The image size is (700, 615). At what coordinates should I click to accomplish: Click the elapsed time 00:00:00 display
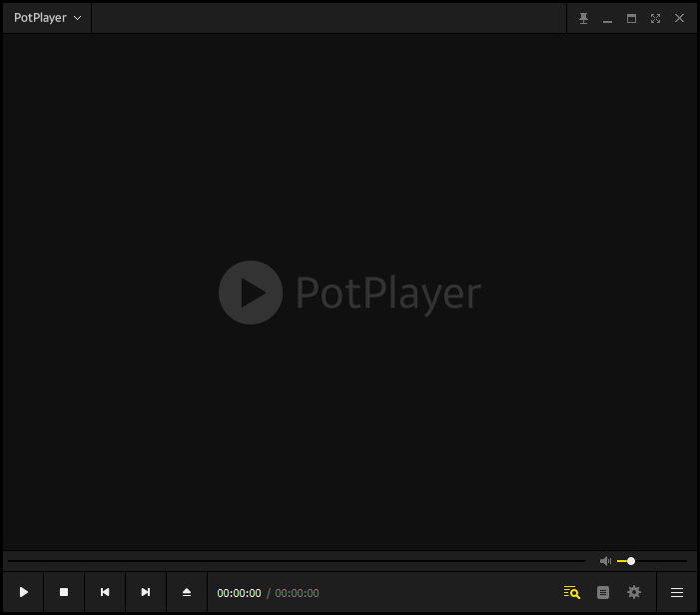point(239,593)
